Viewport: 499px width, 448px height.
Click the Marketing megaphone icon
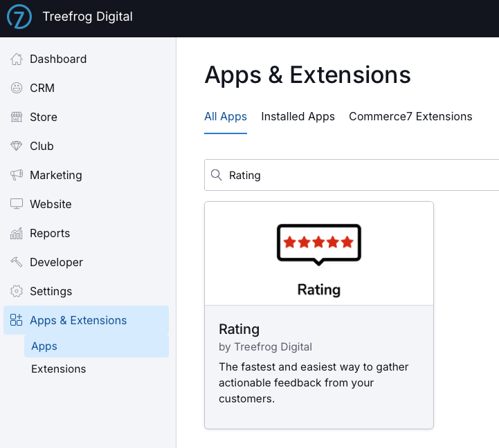[17, 175]
